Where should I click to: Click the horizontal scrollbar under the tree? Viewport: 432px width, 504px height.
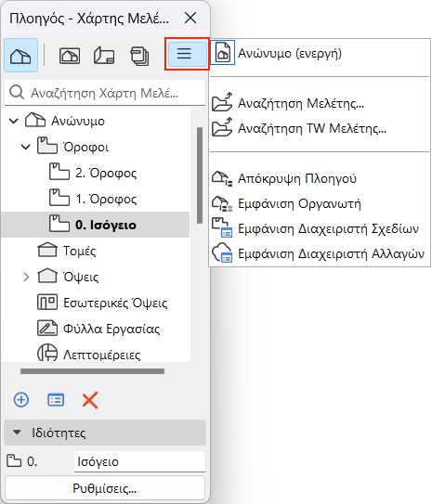92,371
